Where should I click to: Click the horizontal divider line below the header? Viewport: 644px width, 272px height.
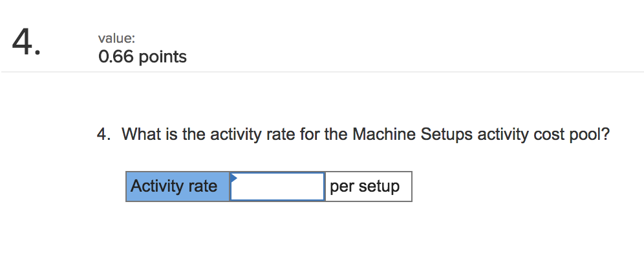click(323, 72)
